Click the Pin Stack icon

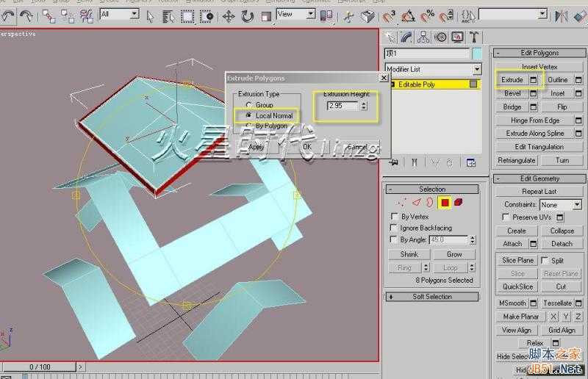click(x=394, y=163)
